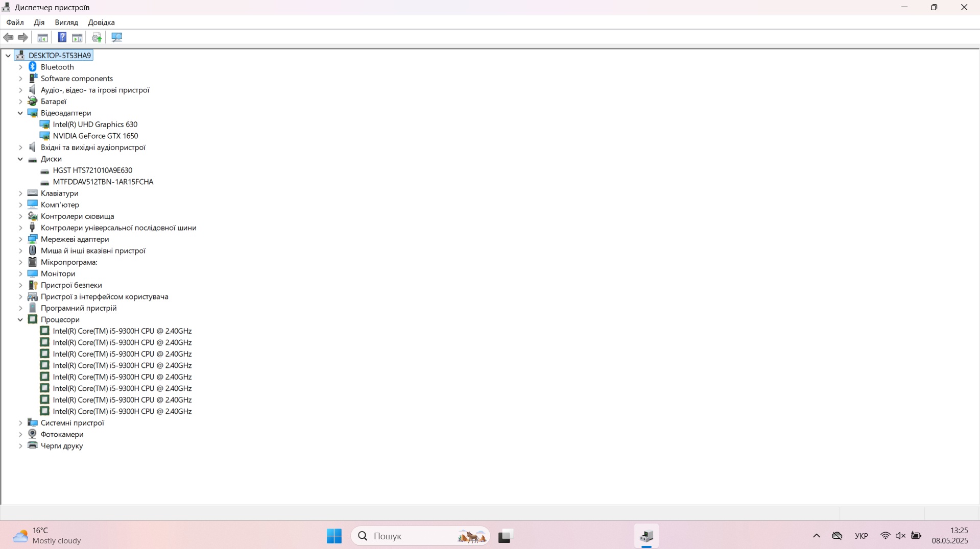Expand the Комп'ютер node
Image resolution: width=980 pixels, height=549 pixels.
(20, 205)
